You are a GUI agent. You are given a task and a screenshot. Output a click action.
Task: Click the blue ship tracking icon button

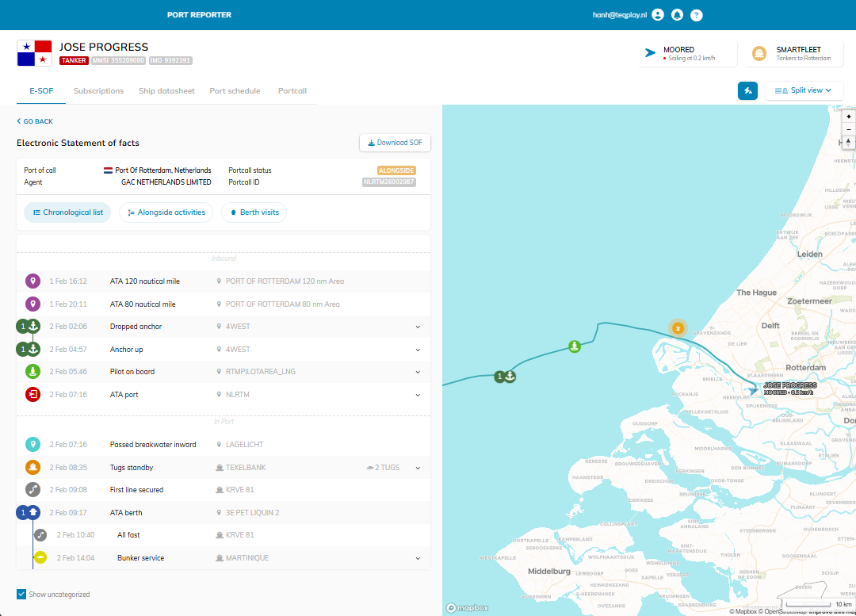[747, 90]
